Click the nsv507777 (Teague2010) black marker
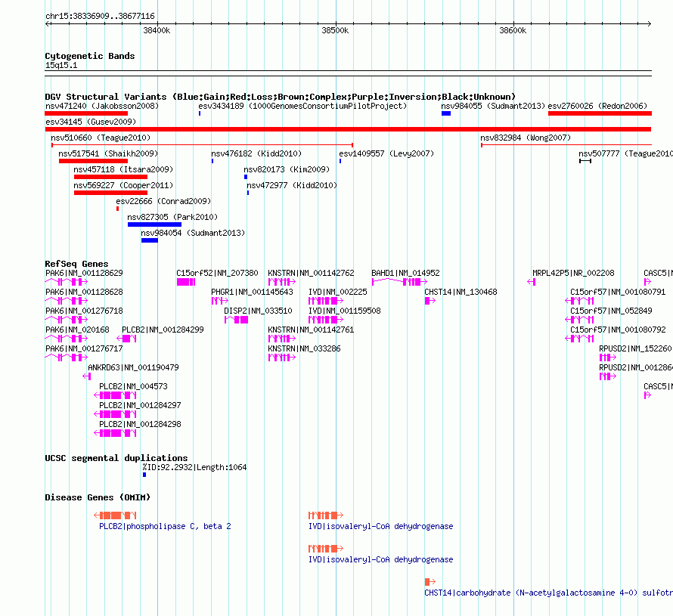Viewport: 673px width, 616px height. 585,161
